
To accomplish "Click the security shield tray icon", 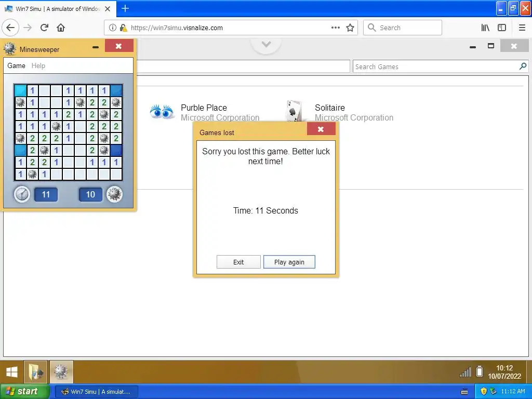I will tap(484, 392).
